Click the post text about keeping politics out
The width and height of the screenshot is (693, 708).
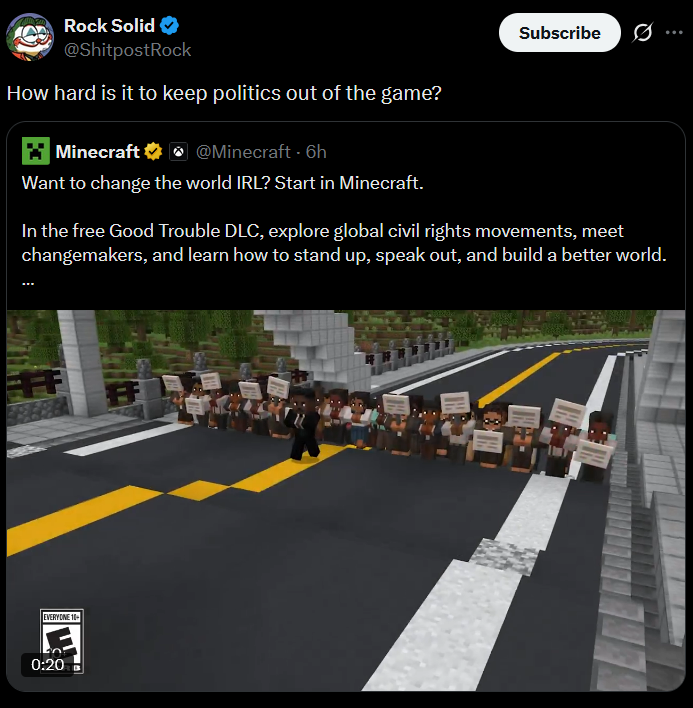(x=224, y=93)
